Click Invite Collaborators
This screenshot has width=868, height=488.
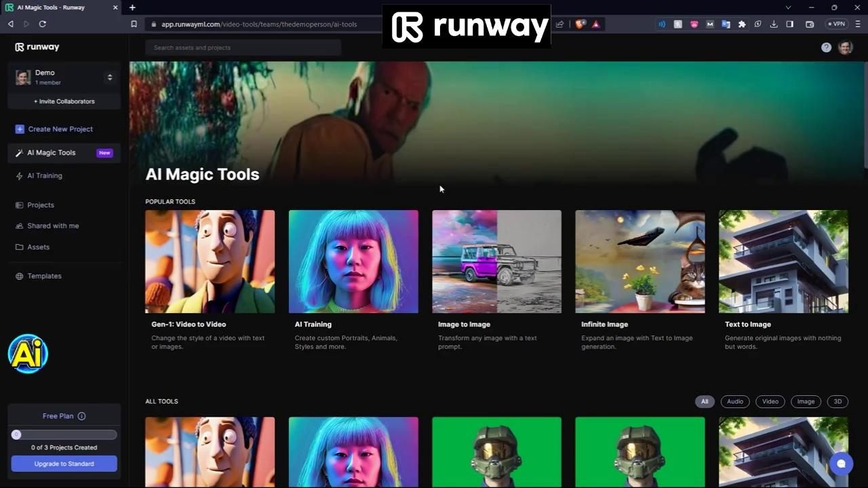point(64,101)
